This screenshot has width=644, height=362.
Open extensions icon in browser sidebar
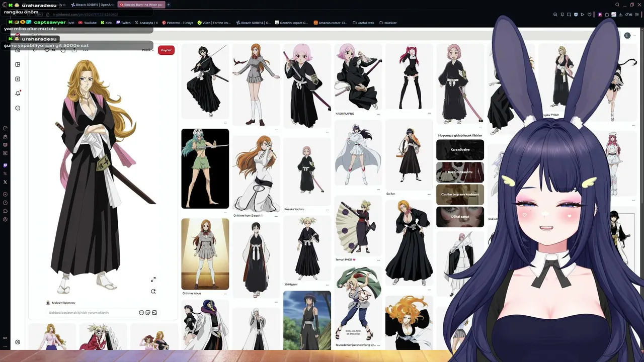point(5,211)
